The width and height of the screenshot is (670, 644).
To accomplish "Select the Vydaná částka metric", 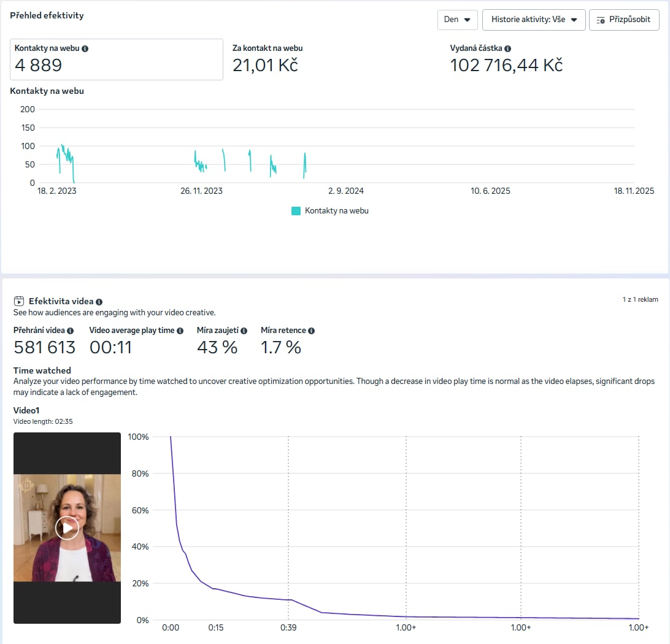I will [506, 59].
